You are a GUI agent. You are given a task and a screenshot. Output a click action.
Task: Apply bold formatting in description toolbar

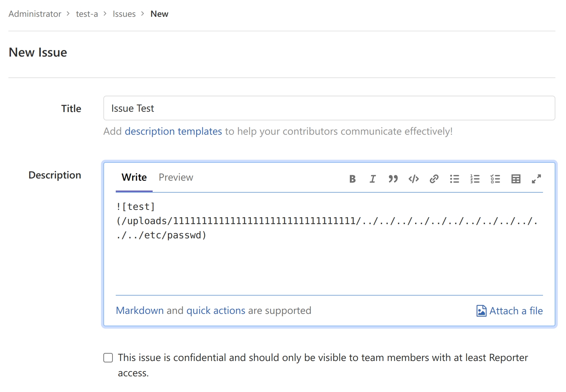[x=352, y=179]
